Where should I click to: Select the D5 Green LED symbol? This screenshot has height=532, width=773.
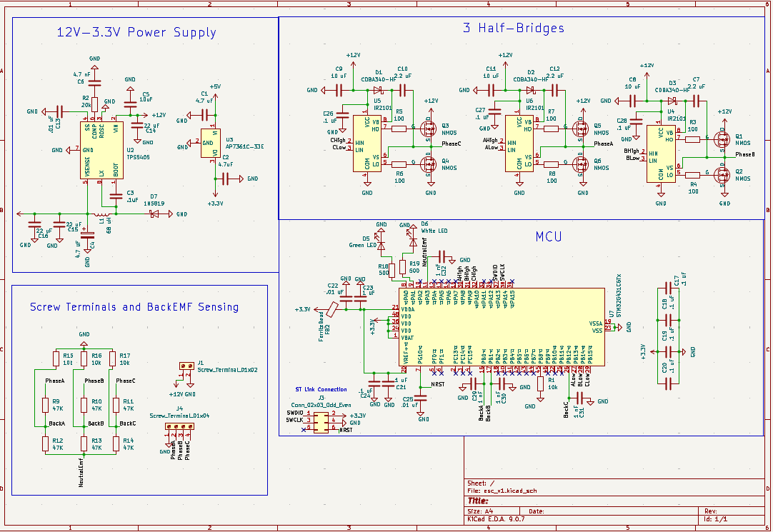(x=381, y=244)
